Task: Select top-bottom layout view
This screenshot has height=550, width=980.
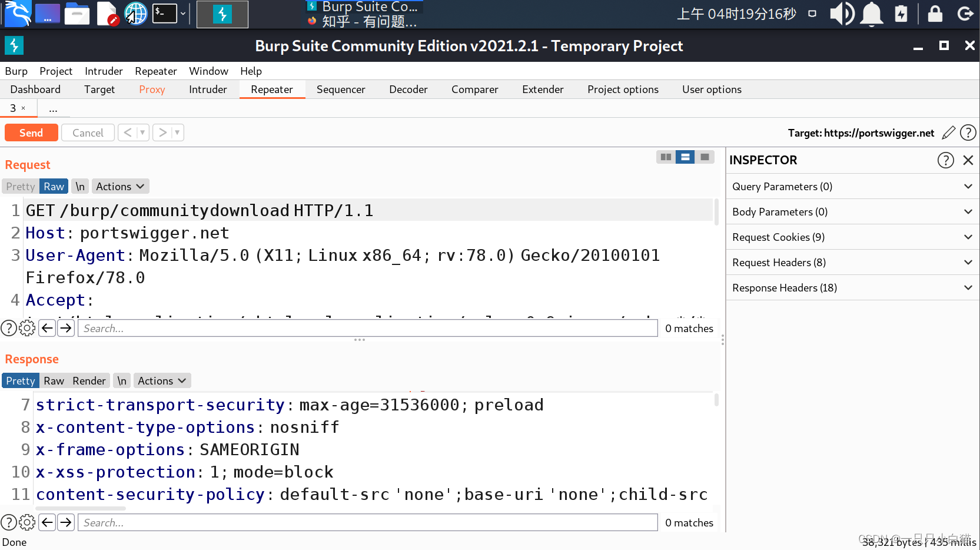Action: (x=685, y=157)
